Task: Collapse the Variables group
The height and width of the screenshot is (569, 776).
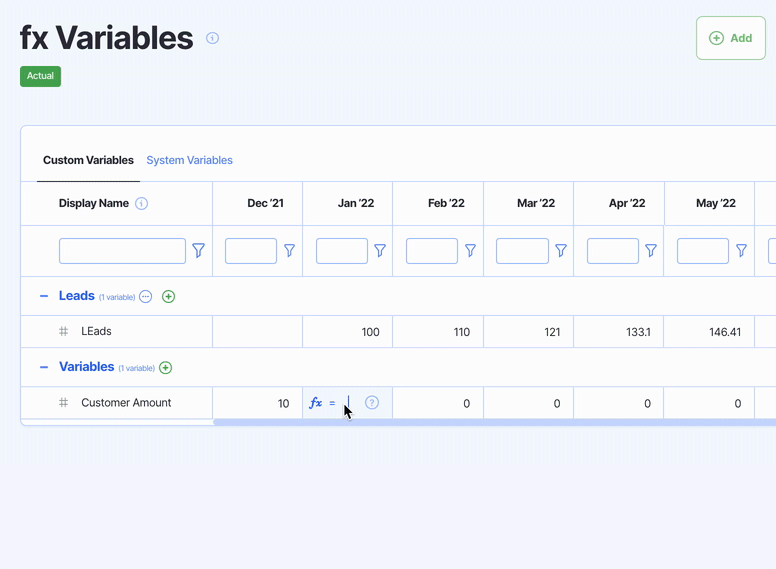Action: (x=44, y=368)
